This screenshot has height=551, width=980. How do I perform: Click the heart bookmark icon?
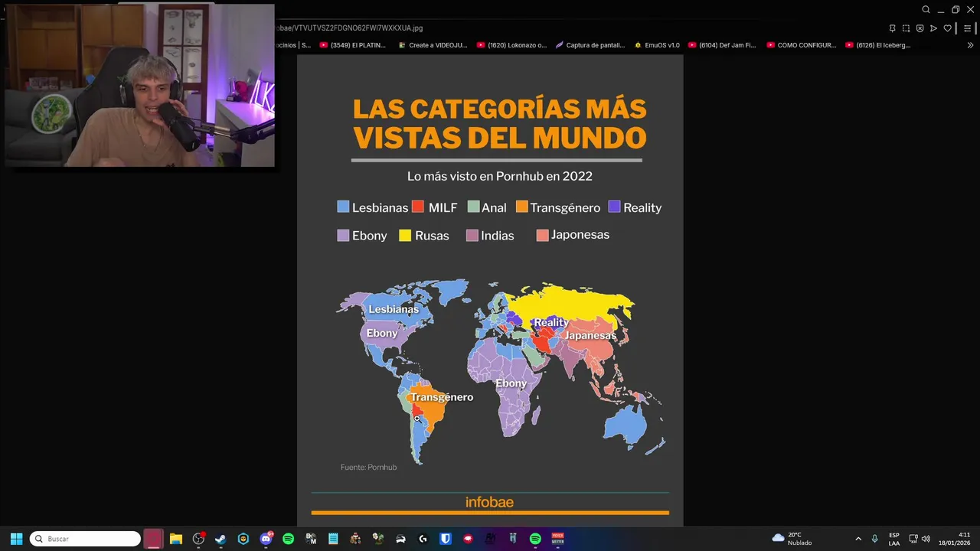pos(947,28)
